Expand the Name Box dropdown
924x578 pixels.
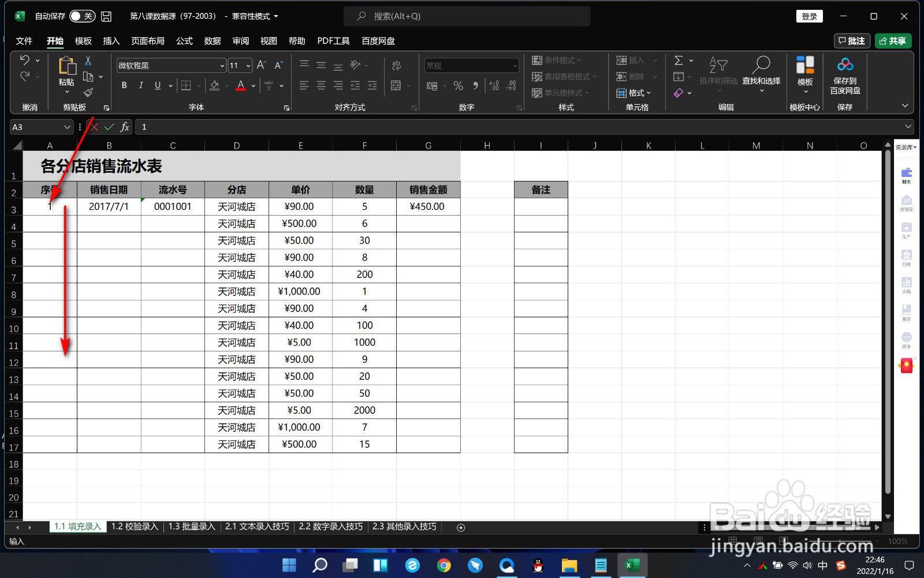(x=67, y=127)
